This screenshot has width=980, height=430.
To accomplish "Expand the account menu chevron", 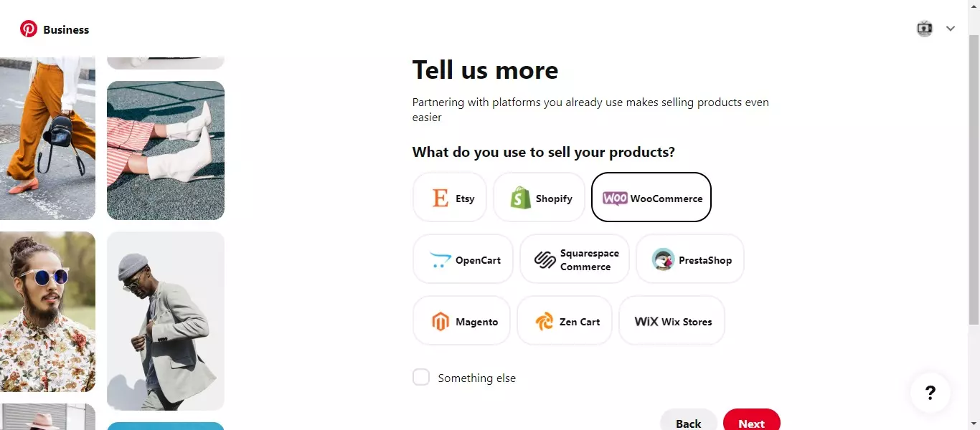I will [x=951, y=29].
